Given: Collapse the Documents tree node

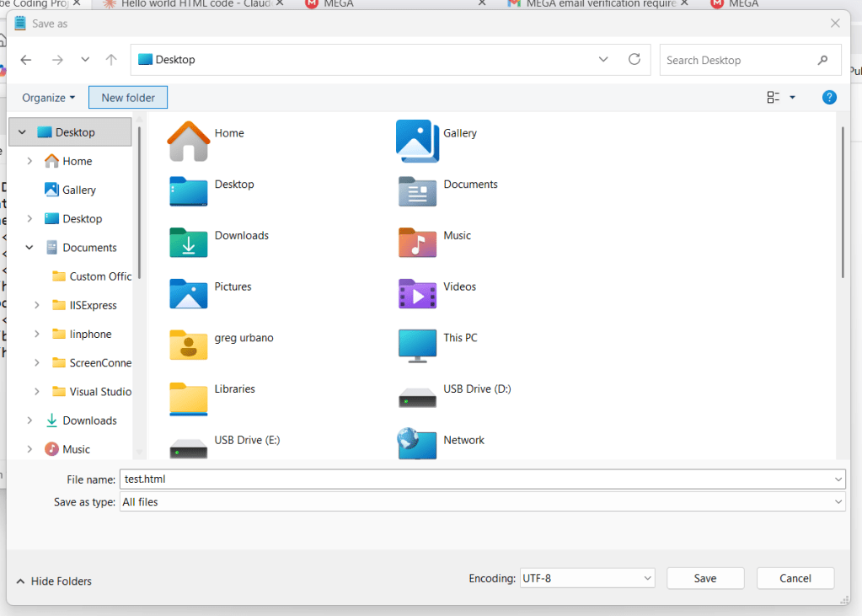Looking at the screenshot, I should pyautogui.click(x=30, y=248).
